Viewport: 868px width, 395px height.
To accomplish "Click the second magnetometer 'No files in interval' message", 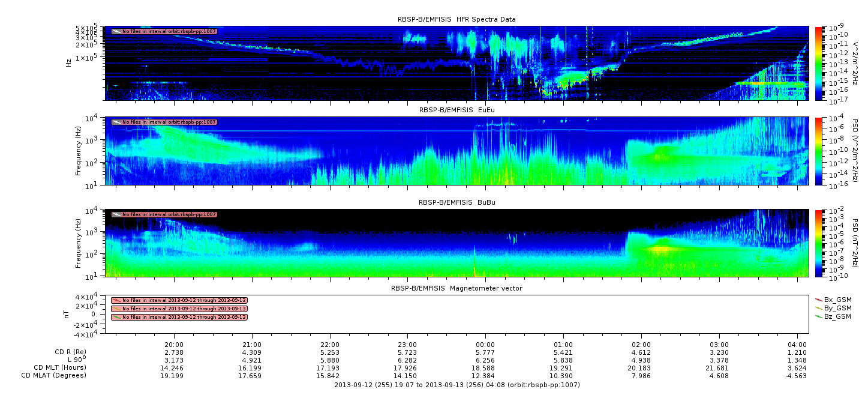I will coord(184,309).
